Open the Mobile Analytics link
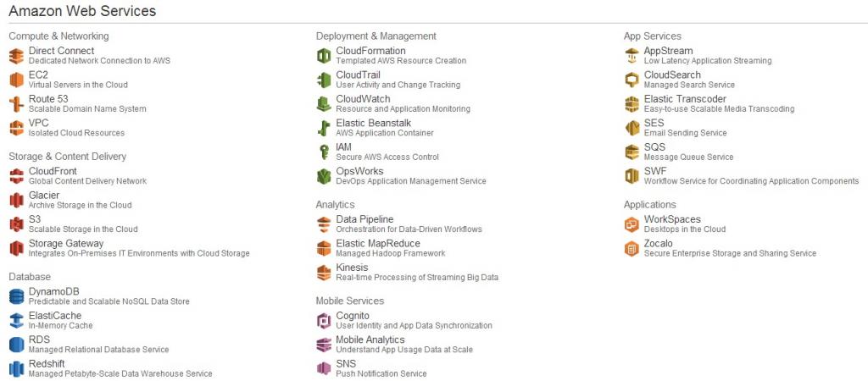The image size is (868, 381). (370, 340)
